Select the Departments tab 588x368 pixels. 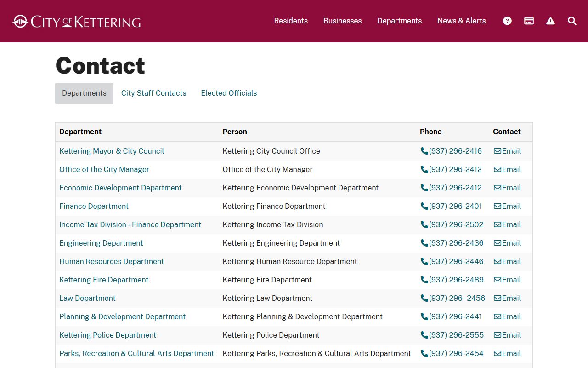tap(84, 93)
